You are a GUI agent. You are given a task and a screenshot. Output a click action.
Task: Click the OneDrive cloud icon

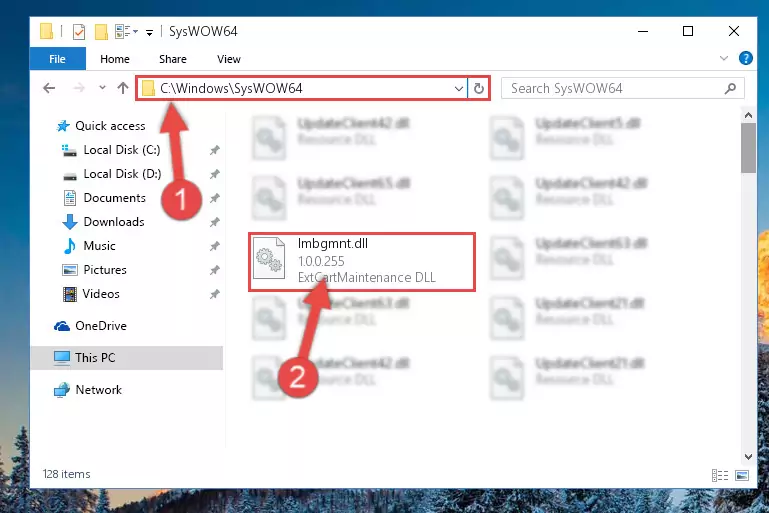tap(62, 326)
